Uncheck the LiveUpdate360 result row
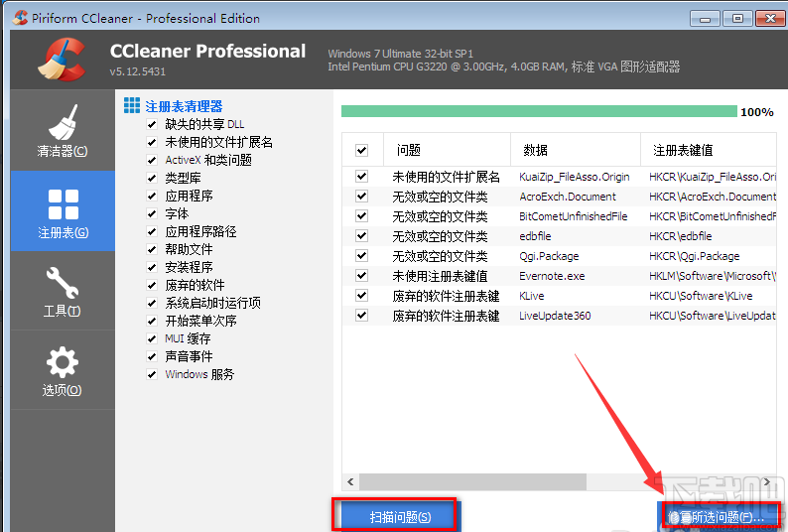The width and height of the screenshot is (788, 532). click(361, 316)
